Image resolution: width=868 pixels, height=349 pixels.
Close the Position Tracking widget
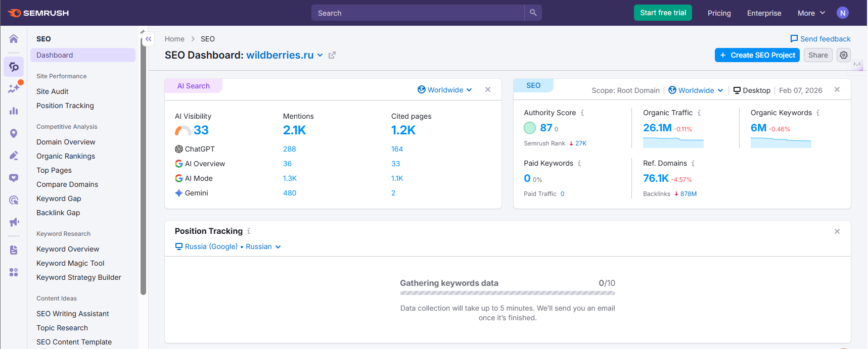click(837, 231)
